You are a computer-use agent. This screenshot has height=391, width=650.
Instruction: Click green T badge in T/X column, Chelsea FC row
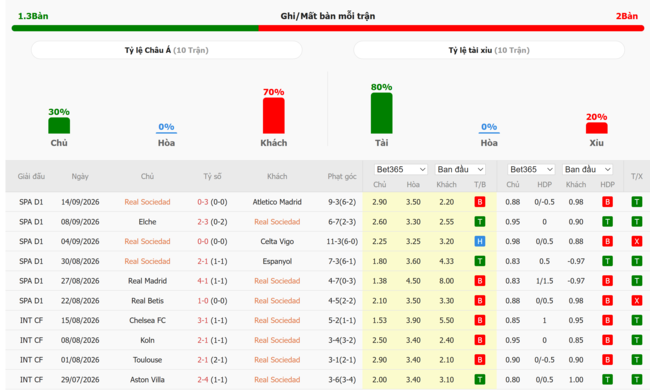[x=637, y=320]
